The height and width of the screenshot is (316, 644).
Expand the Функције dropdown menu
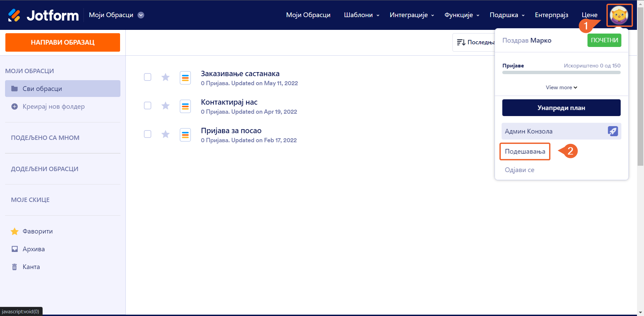pyautogui.click(x=462, y=15)
